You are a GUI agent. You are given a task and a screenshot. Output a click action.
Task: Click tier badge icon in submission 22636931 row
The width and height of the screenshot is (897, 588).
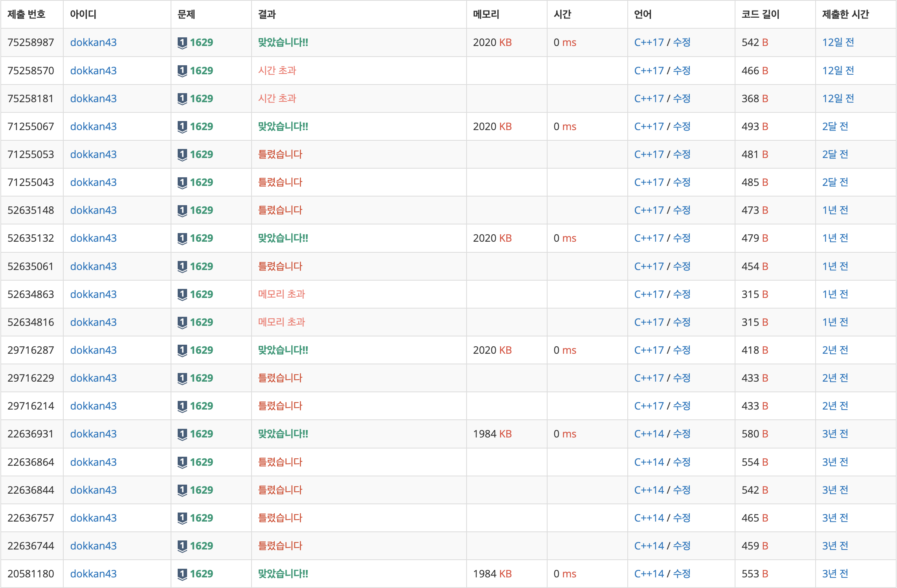pyautogui.click(x=182, y=434)
